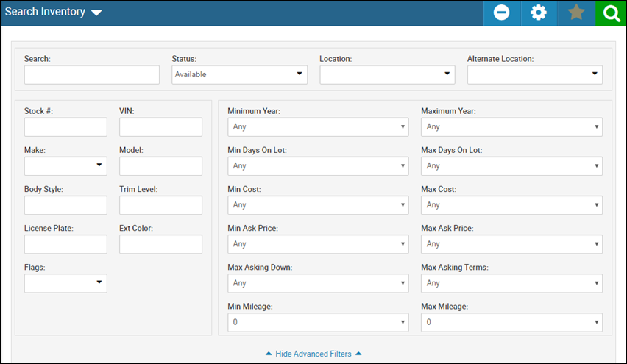627x364 pixels.
Task: Expand the Location dropdown
Action: point(387,75)
